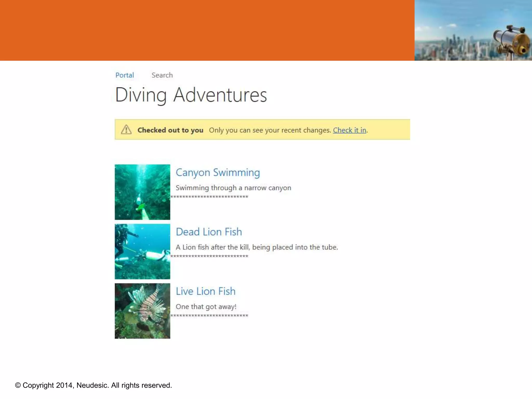Click the warning triangle icon
The width and height of the screenshot is (532, 399).
126,129
